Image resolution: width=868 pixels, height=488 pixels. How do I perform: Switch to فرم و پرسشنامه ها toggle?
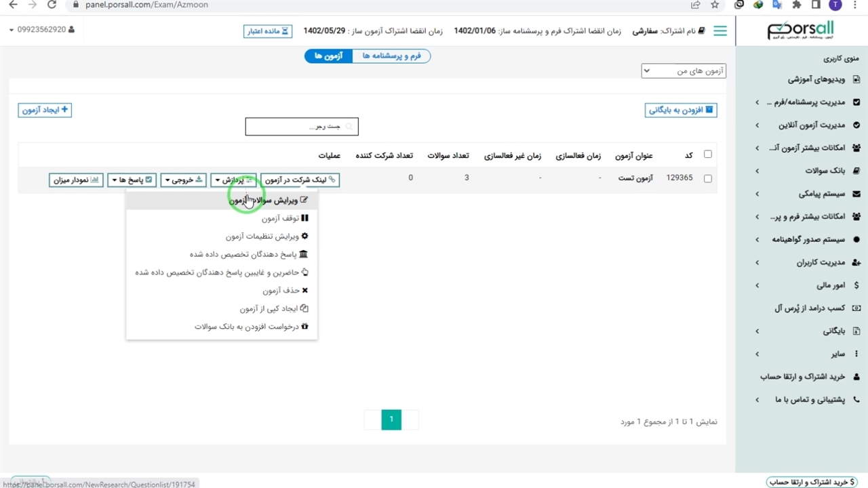coord(391,56)
